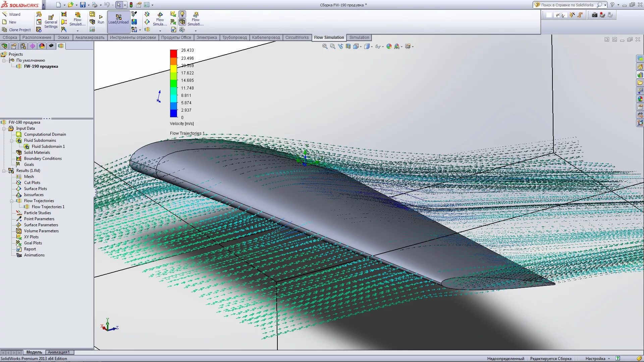644x362 pixels.
Task: Toggle the Load/Unload results button
Action: (x=118, y=19)
